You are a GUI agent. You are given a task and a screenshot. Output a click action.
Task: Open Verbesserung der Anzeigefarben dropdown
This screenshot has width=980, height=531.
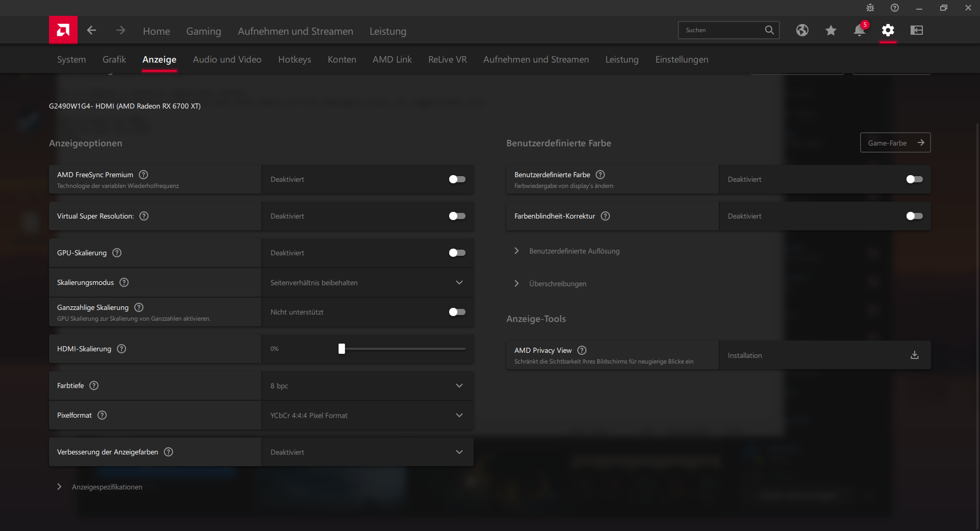point(367,452)
